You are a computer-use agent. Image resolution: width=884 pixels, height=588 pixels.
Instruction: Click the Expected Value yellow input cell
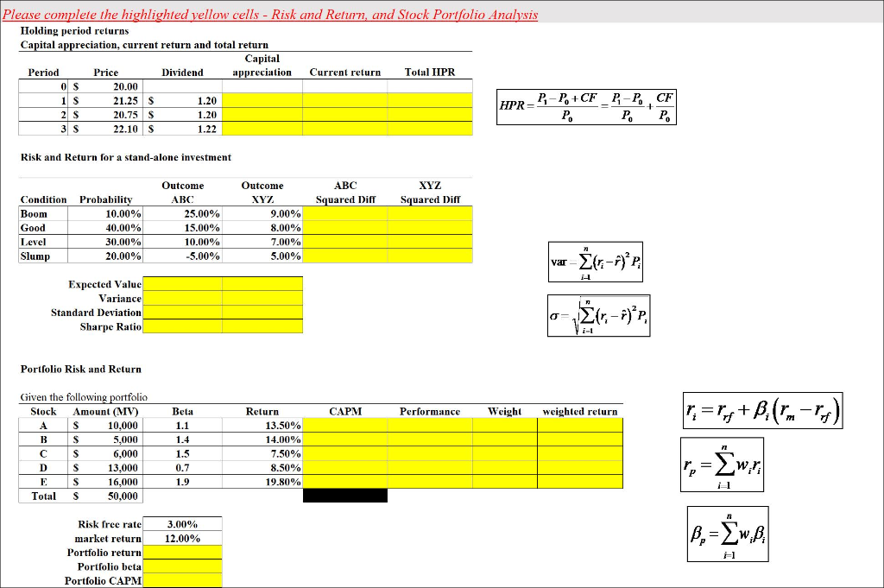[182, 284]
